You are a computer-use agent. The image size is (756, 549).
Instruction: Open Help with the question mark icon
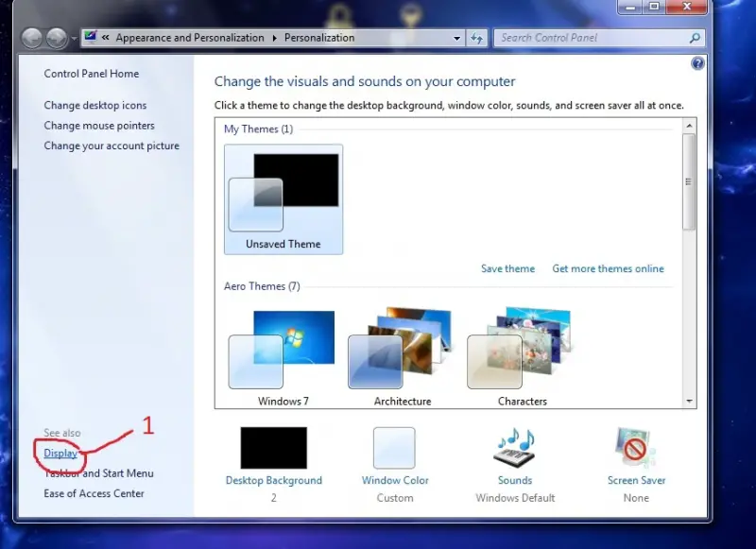tap(697, 63)
